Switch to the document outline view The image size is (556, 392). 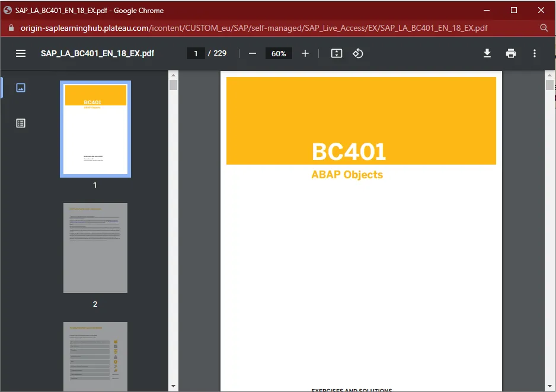[21, 123]
